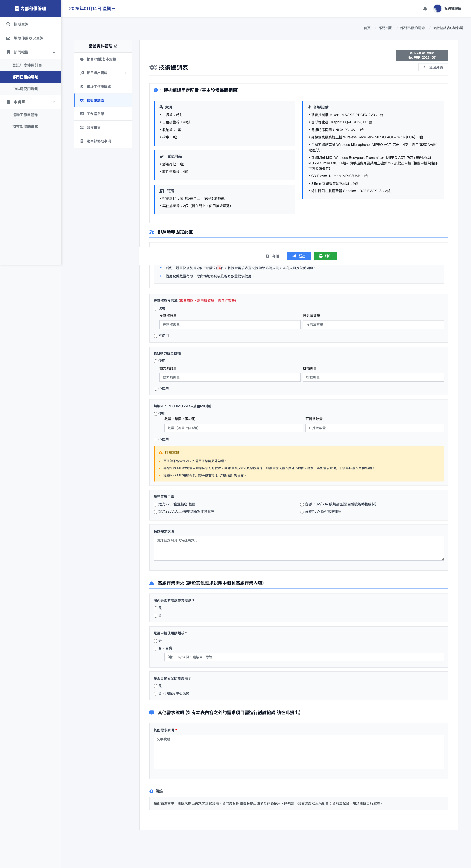Viewport: 471px width, 868px height.
Task: Click the 特殊需求說明 text area
Action: point(298,548)
